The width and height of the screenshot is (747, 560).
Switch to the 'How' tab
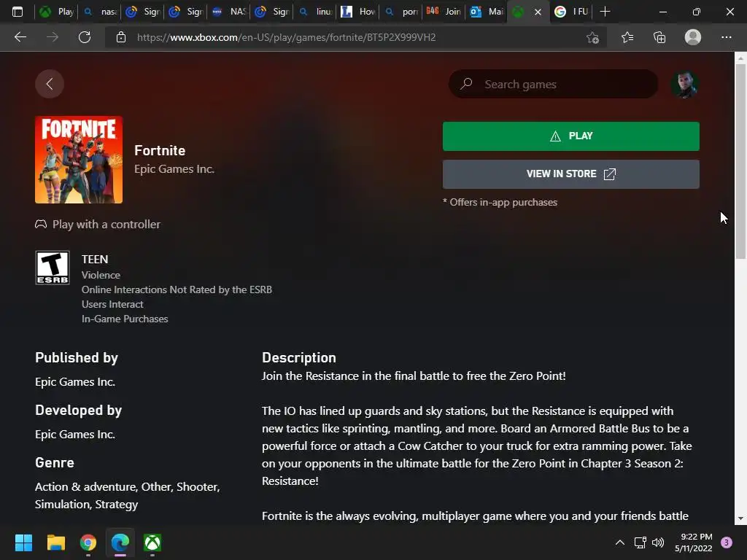pyautogui.click(x=357, y=12)
